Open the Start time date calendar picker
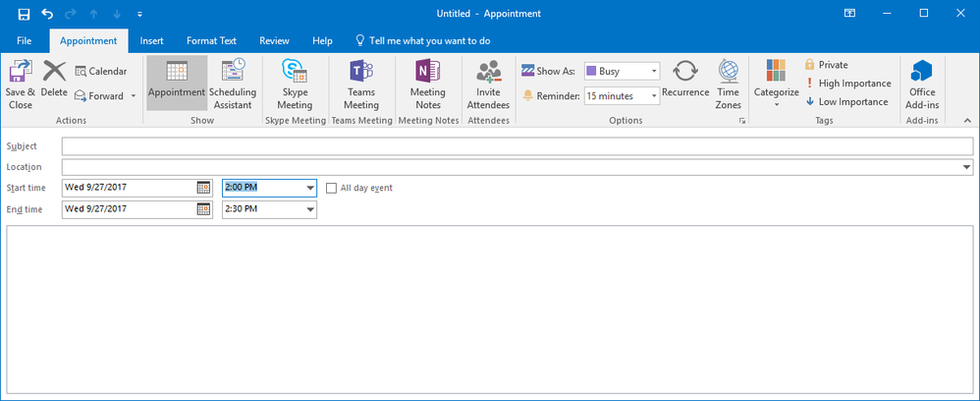Viewport: 980px width, 401px height. [x=203, y=187]
